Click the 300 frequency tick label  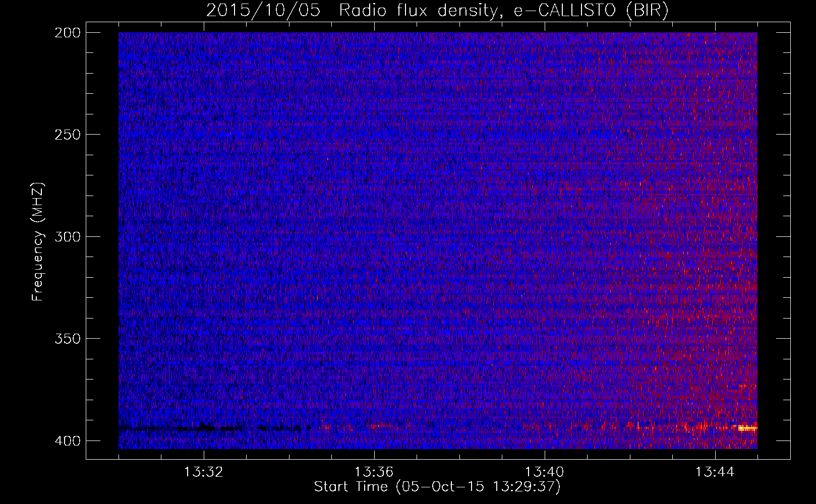[67, 237]
